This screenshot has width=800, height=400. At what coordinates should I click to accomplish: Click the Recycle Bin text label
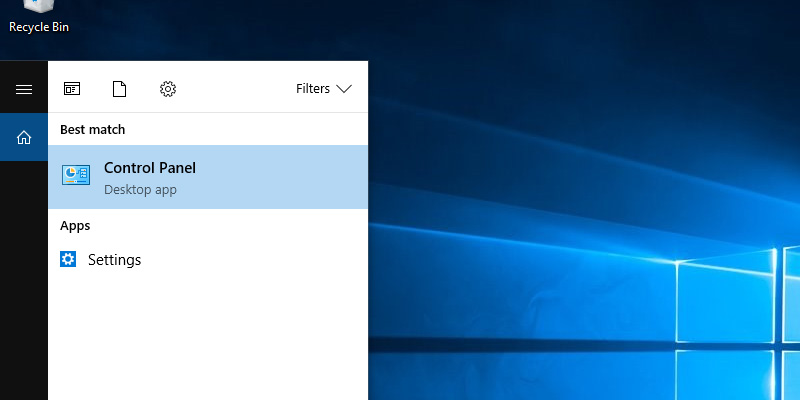39,27
